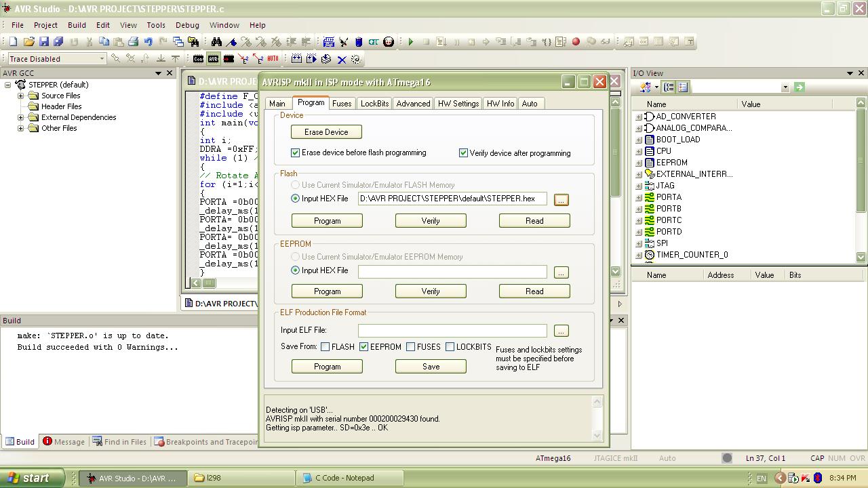Viewport: 868px width, 488px height.
Task: Click the Save floppy disk icon
Action: click(44, 41)
